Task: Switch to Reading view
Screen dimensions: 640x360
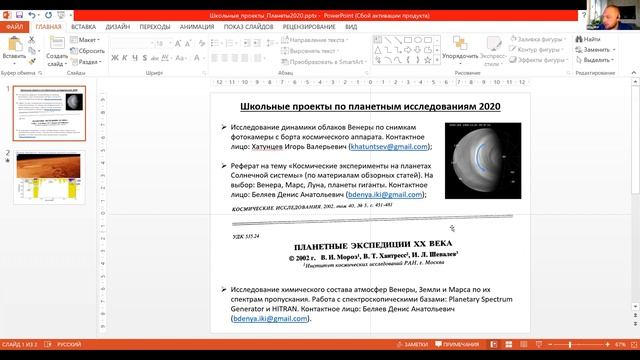Action: click(x=524, y=344)
